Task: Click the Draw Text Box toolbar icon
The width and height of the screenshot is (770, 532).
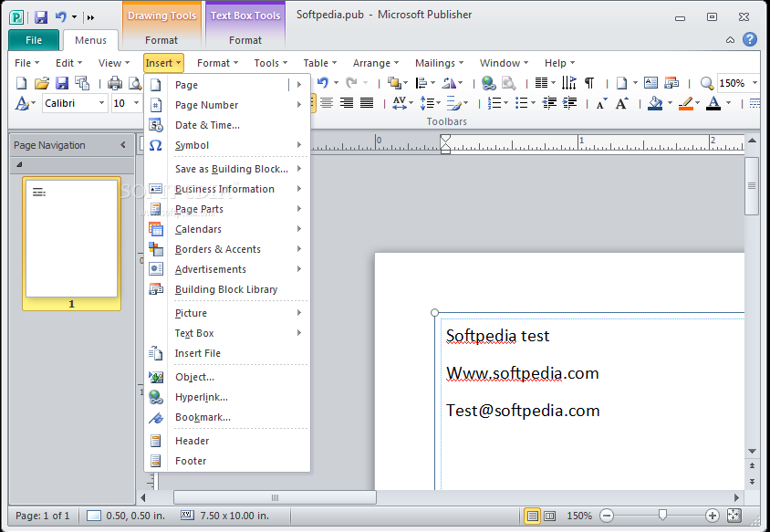Action: (x=650, y=83)
